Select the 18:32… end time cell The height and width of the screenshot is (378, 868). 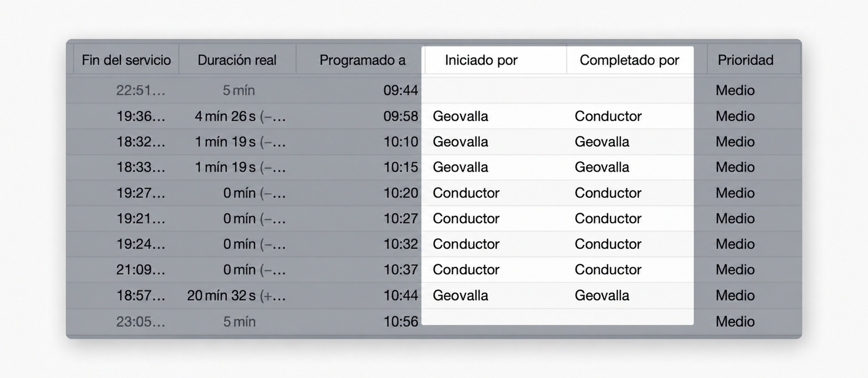(141, 142)
